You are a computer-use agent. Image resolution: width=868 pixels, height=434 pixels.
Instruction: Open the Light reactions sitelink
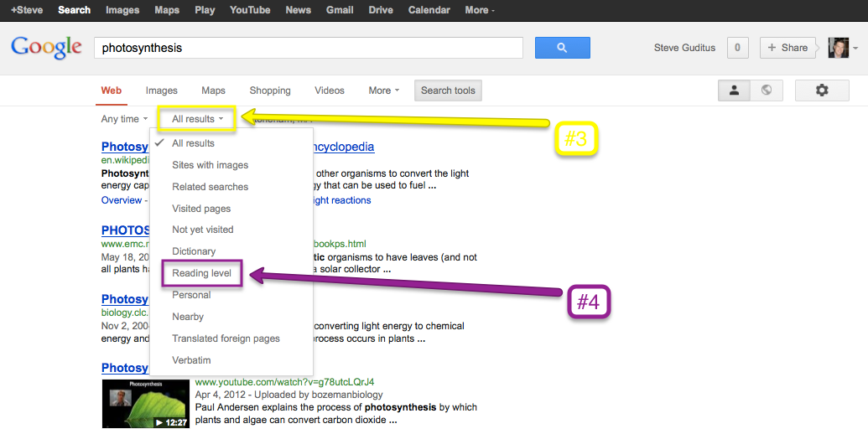pos(342,200)
